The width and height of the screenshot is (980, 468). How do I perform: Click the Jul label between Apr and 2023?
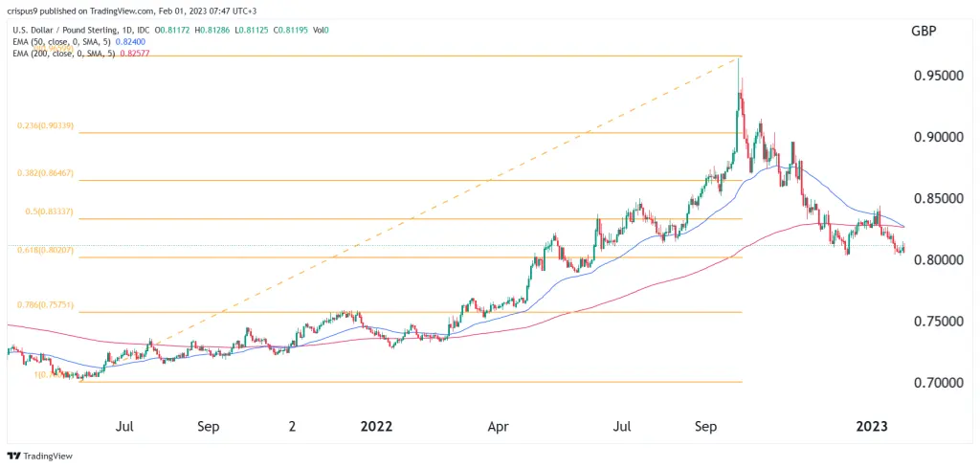pyautogui.click(x=622, y=427)
